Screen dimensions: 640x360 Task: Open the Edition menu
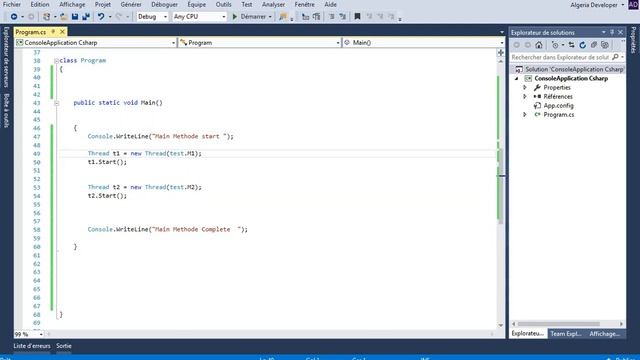[40, 4]
